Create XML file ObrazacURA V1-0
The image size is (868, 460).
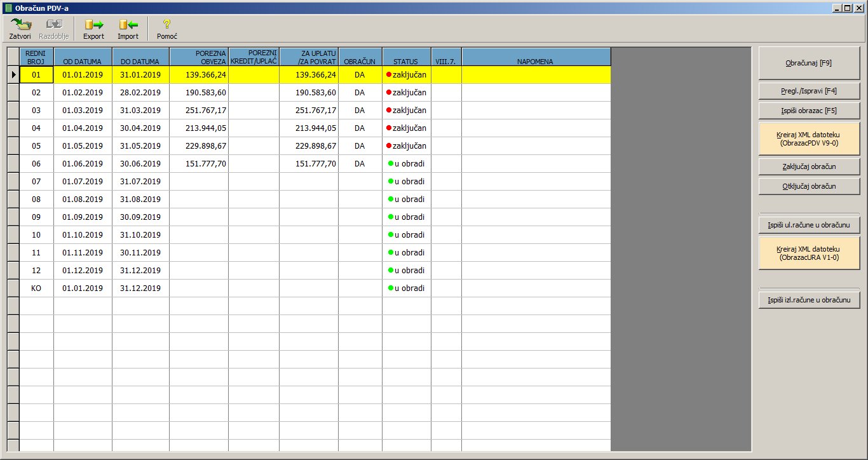click(809, 254)
